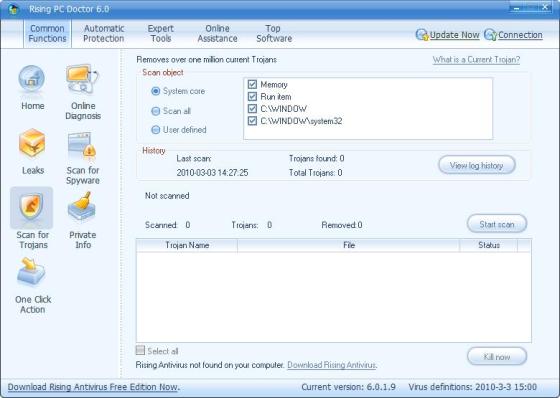Click Virus definitions 2010-3-3 15:00 text
Image resolution: width=560 pixels, height=398 pixels.
click(x=472, y=387)
